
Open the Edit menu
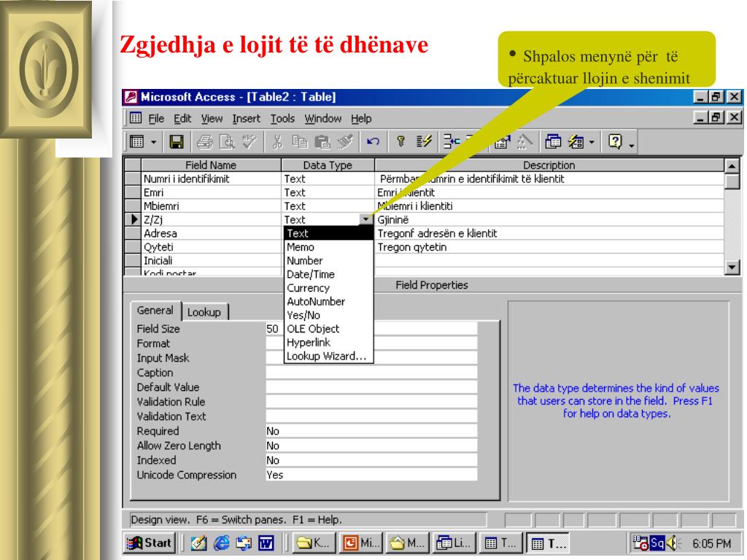[182, 119]
